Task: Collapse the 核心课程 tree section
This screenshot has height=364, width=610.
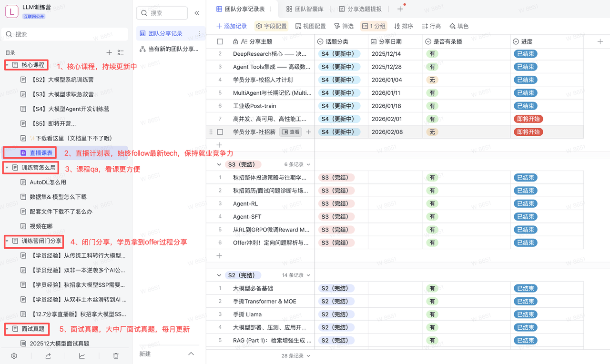Action: pos(7,65)
